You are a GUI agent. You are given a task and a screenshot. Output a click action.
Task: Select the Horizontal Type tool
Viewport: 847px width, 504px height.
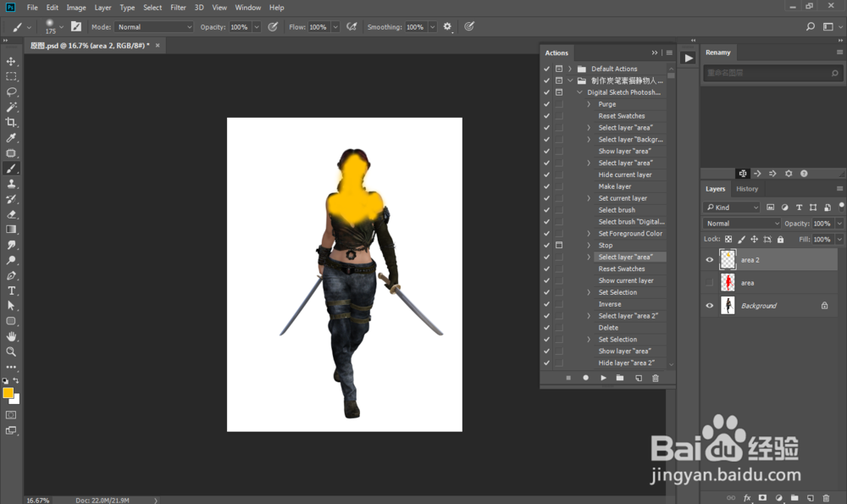click(x=11, y=290)
